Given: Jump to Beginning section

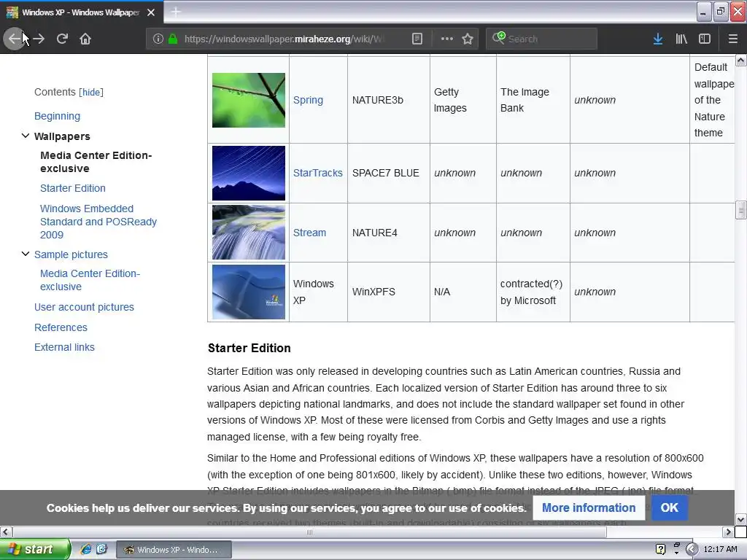Looking at the screenshot, I should point(57,116).
